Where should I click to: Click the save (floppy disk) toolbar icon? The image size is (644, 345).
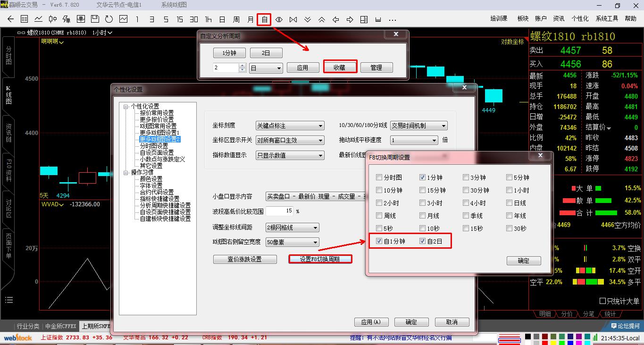tap(95, 19)
